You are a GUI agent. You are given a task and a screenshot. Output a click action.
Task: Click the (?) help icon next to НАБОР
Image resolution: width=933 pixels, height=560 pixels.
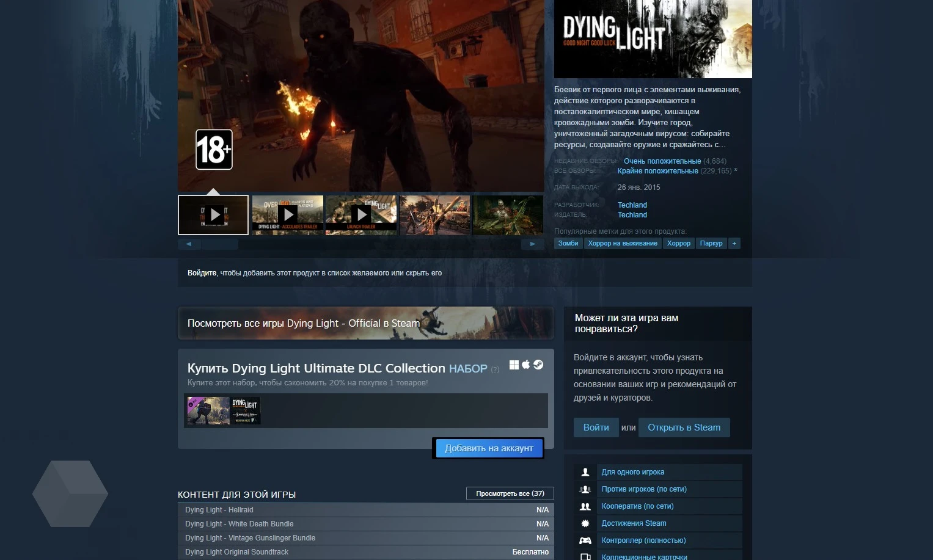(495, 369)
